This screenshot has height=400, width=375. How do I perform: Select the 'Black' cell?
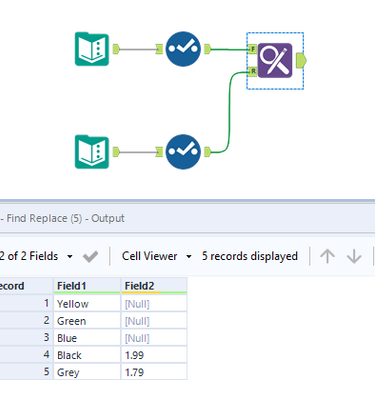click(87, 355)
